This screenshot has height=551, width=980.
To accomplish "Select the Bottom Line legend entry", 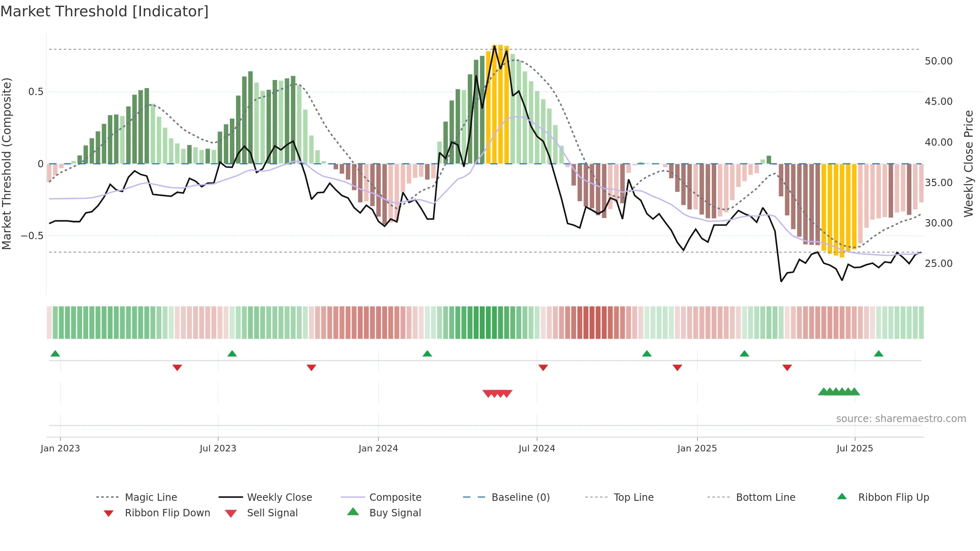I will tap(751, 497).
